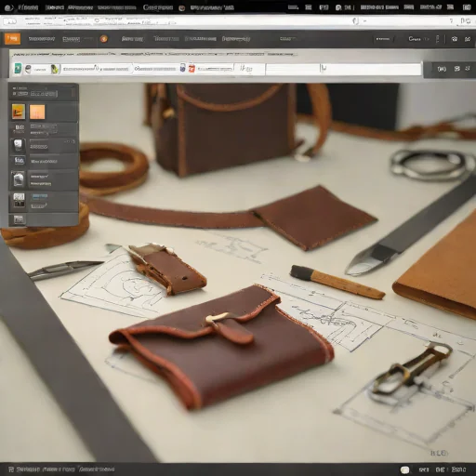476x476 pixels.
Task: Click the bottom-most thumbnail icon in the side panel
Action: click(19, 219)
